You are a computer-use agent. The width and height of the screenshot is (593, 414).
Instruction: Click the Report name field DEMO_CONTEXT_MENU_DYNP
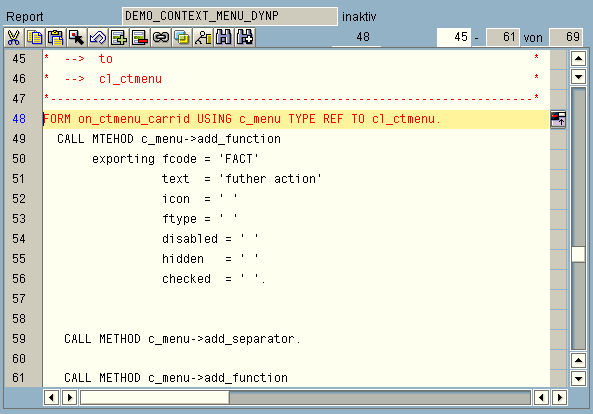(230, 16)
